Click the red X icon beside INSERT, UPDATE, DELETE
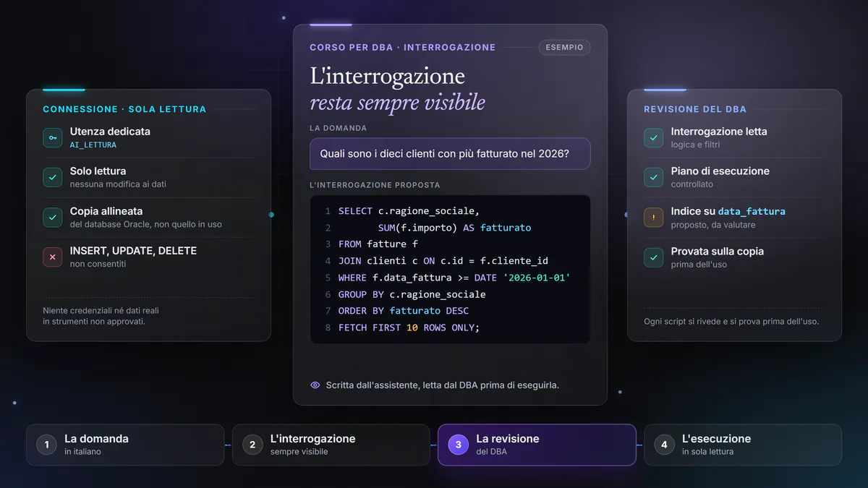This screenshot has width=868, height=488. 52,257
